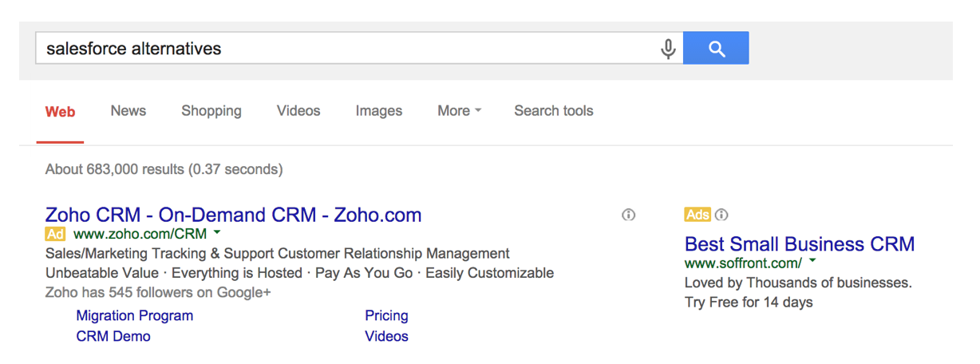Click the Pricing sitelink
Screen dimensions: 980x364
pyautogui.click(x=386, y=315)
